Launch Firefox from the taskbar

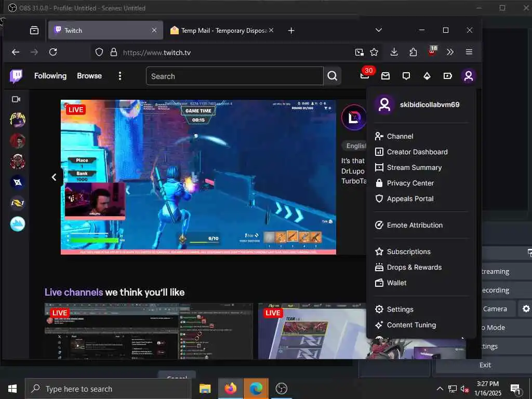pyautogui.click(x=230, y=389)
